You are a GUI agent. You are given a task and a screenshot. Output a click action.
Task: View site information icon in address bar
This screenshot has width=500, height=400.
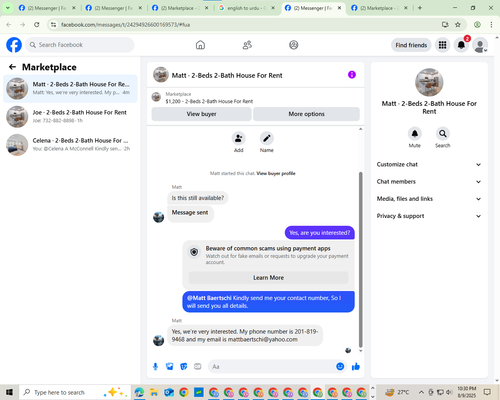pyautogui.click(x=53, y=24)
